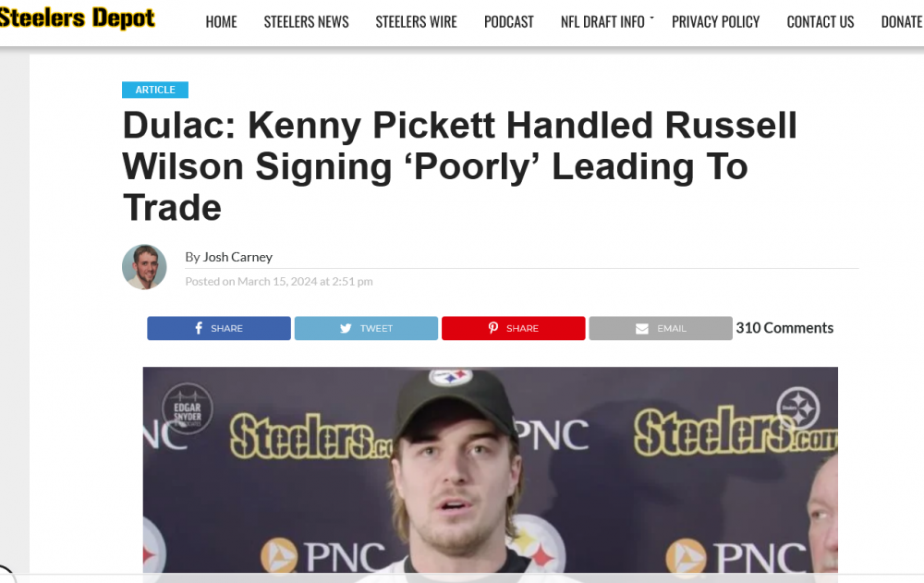Open author link Josh Carney
This screenshot has width=924, height=583.
click(237, 257)
